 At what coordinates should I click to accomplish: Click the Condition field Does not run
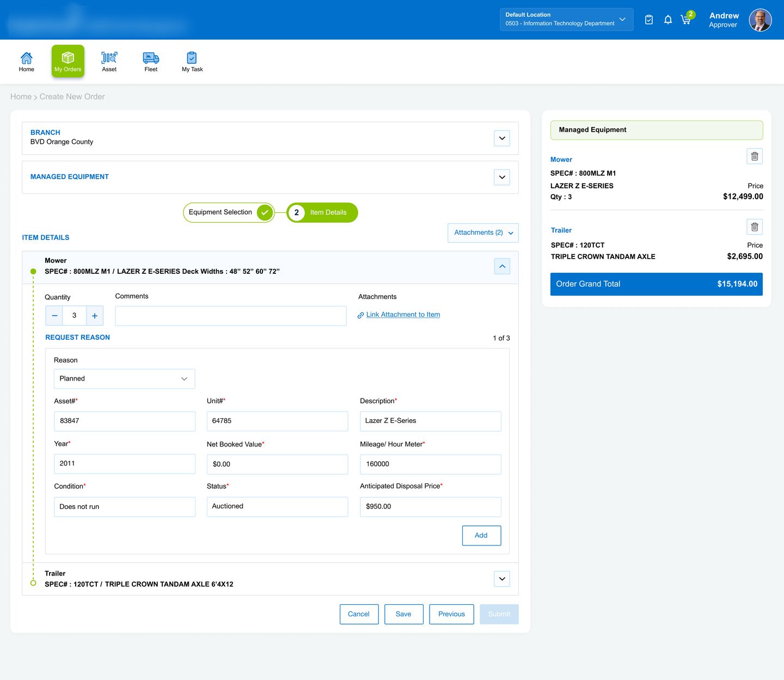(125, 507)
